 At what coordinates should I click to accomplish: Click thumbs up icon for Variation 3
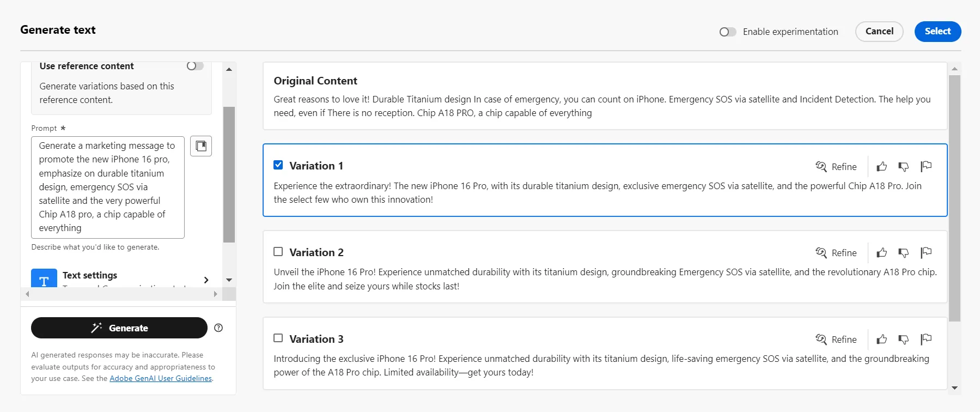881,339
